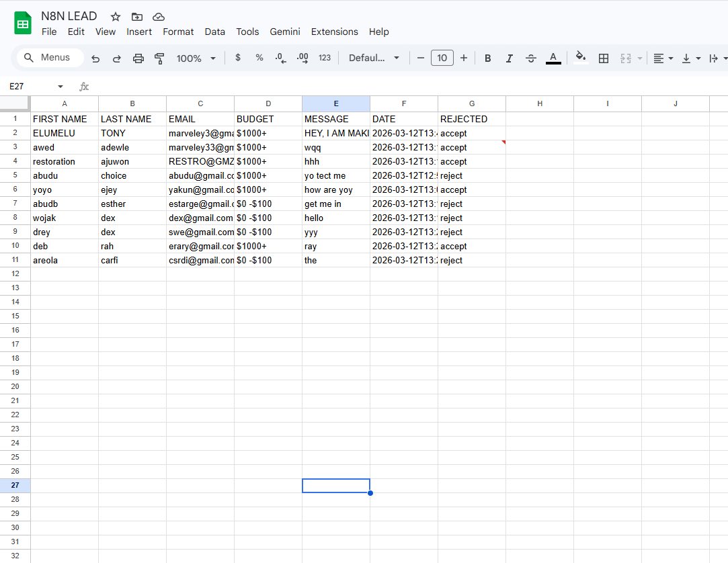The height and width of the screenshot is (563, 728).
Task: Open the Edit menu
Action: point(76,32)
